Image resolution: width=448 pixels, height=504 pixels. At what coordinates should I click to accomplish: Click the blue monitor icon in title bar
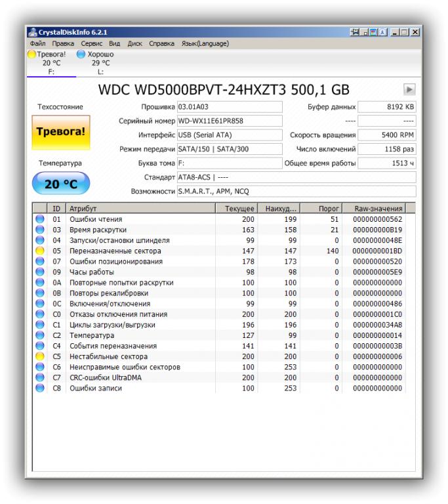[373, 32]
